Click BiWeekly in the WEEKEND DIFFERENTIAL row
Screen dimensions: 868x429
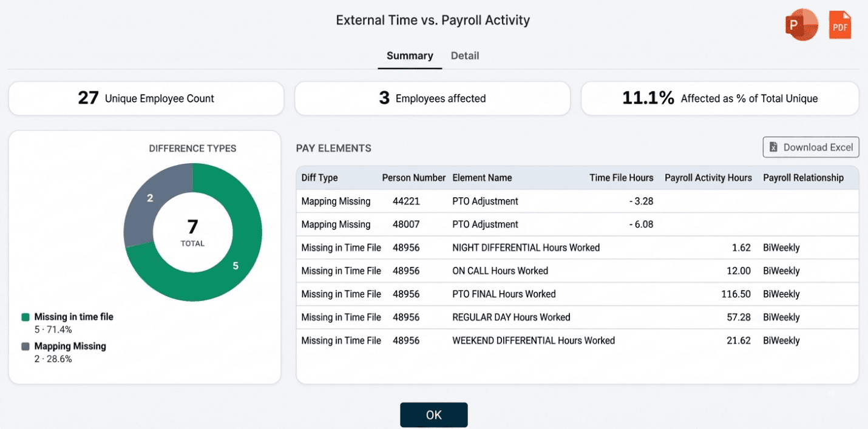(781, 340)
